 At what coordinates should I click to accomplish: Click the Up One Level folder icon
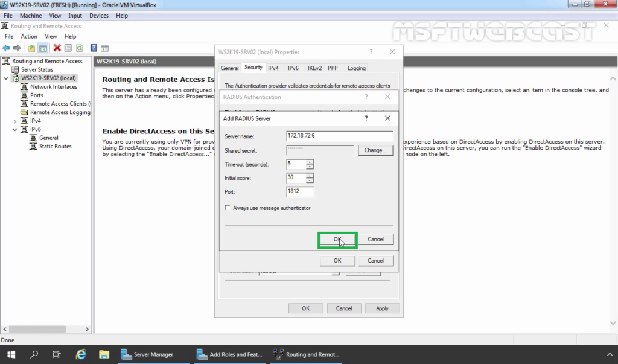pyautogui.click(x=31, y=48)
